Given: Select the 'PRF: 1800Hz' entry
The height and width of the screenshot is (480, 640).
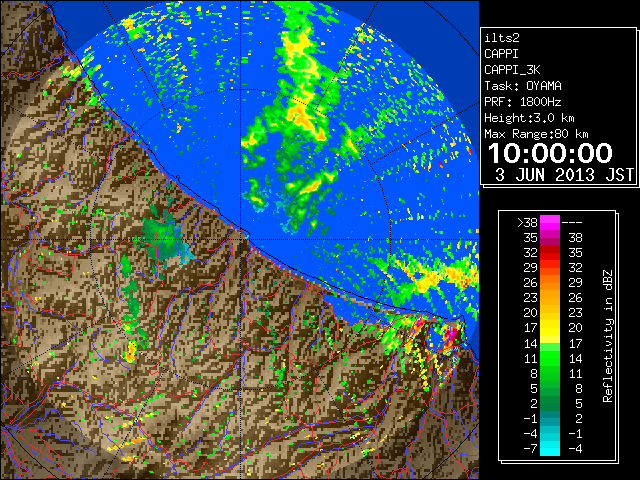Looking at the screenshot, I should tap(523, 102).
